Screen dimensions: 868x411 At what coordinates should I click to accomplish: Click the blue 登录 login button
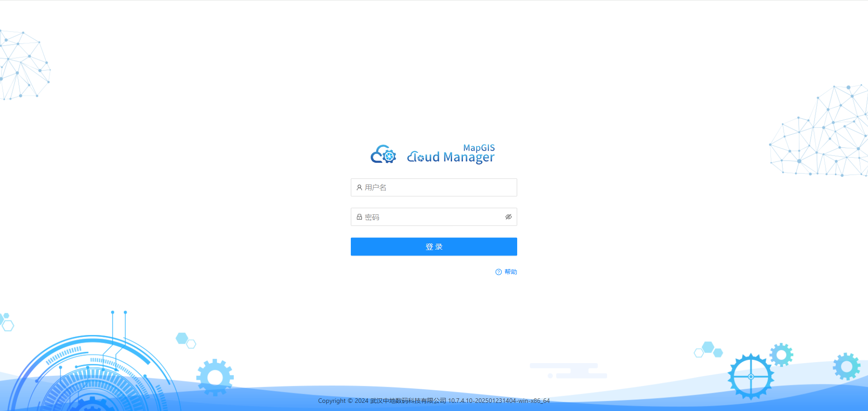coord(434,247)
